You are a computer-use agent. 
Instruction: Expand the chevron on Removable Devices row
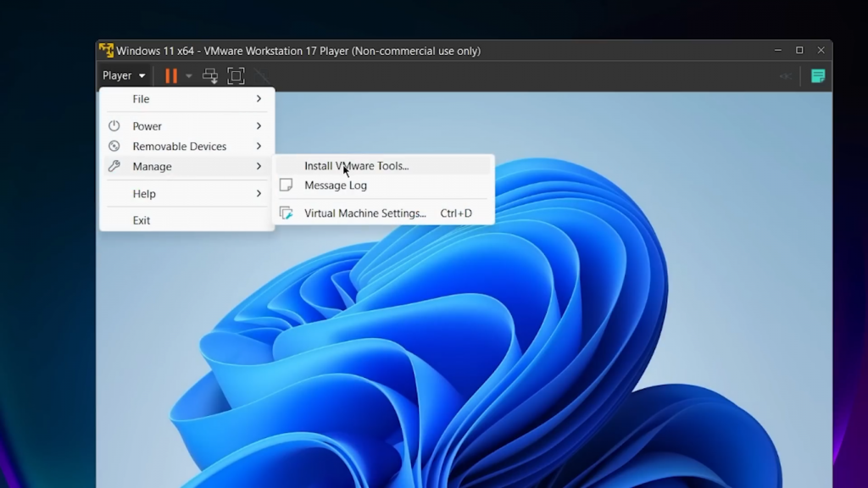point(259,146)
